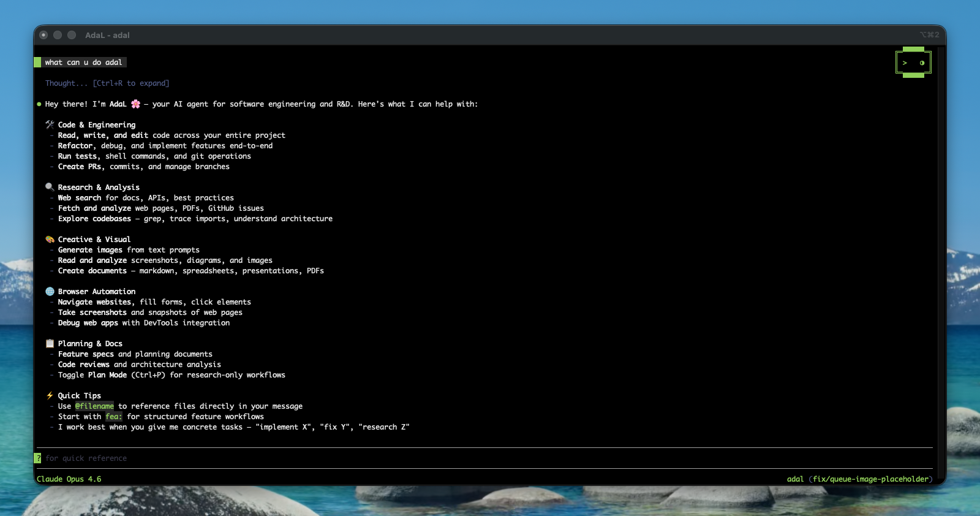Click the green question mark prompt indicator
Viewport: 980px width, 516px height.
(x=38, y=458)
